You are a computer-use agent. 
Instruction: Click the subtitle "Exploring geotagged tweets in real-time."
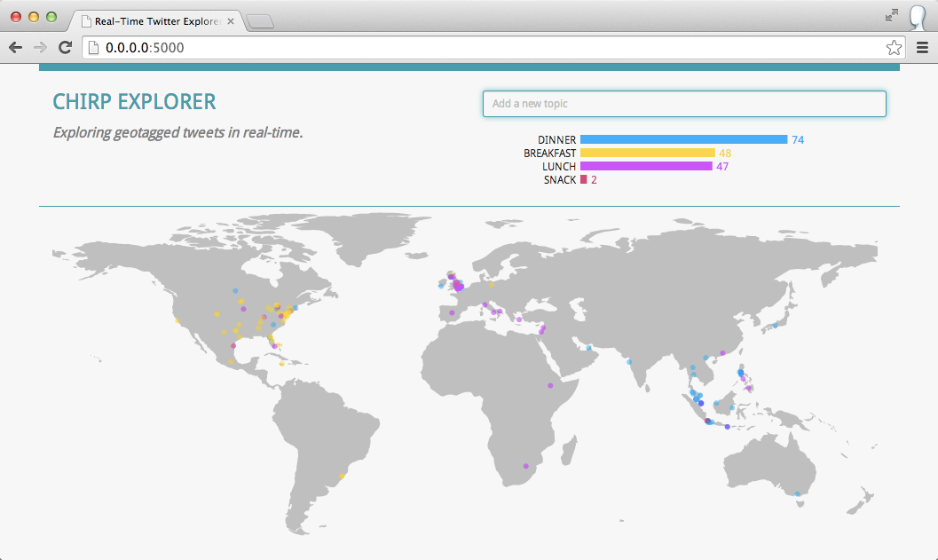(177, 132)
